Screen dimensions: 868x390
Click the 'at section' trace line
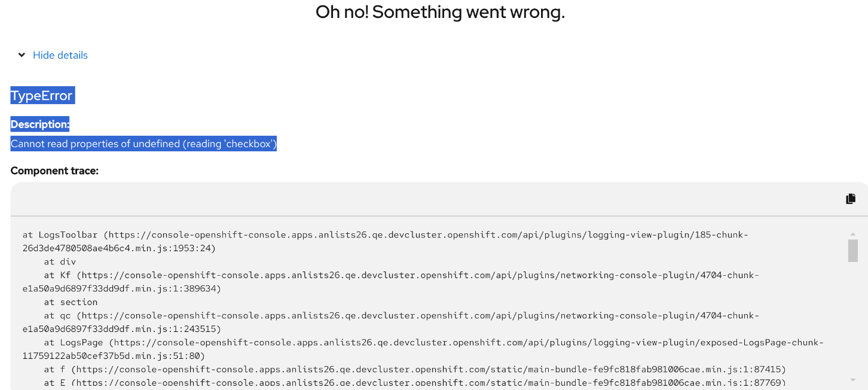(71, 302)
